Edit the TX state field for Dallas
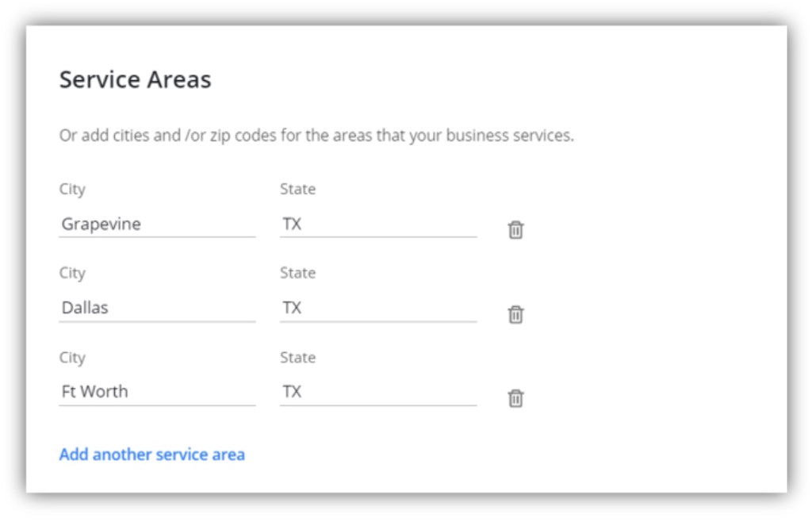812x522 pixels. tap(377, 308)
